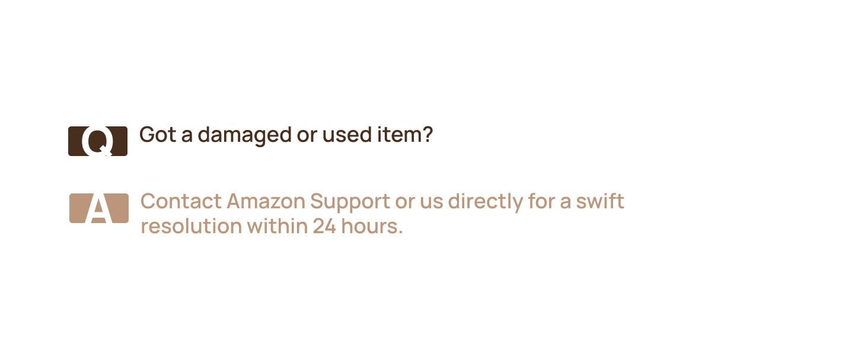Click the word 'directly' in the answer

pyautogui.click(x=485, y=202)
